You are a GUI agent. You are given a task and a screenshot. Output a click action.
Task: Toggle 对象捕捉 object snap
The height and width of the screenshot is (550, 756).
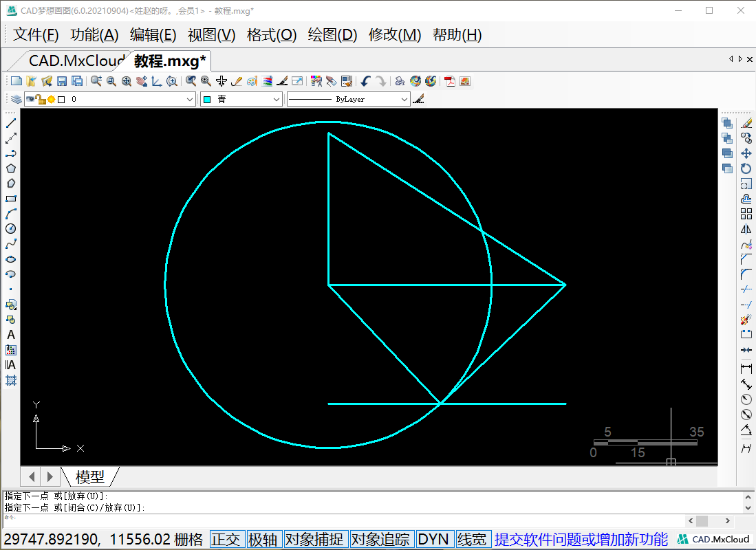click(314, 540)
